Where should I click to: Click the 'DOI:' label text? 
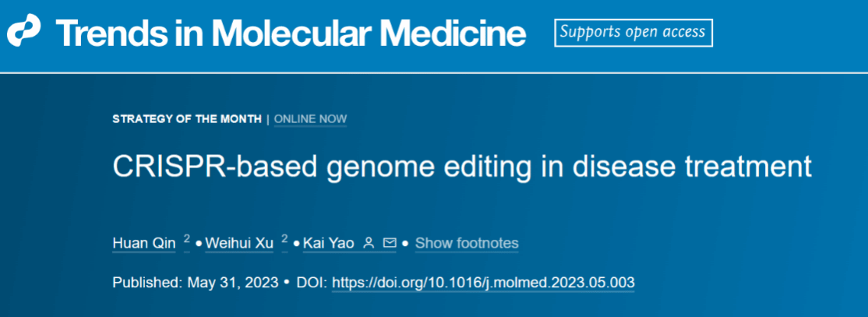click(x=312, y=282)
